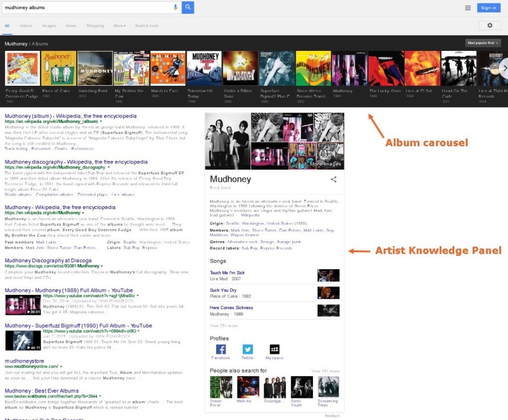The width and height of the screenshot is (508, 420).
Task: Open the settings gear menu
Action: point(489,26)
